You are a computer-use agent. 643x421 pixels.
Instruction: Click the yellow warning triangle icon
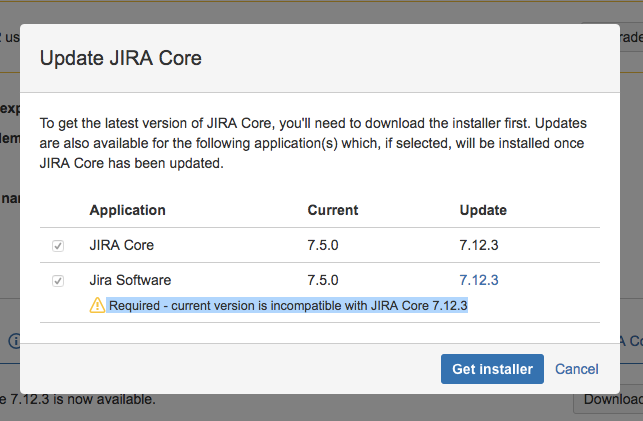[x=97, y=305]
